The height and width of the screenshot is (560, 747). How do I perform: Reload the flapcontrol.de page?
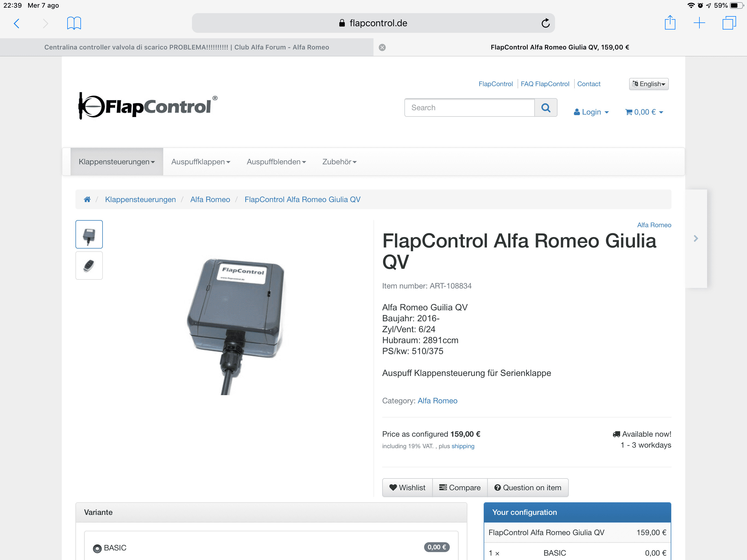click(x=545, y=23)
